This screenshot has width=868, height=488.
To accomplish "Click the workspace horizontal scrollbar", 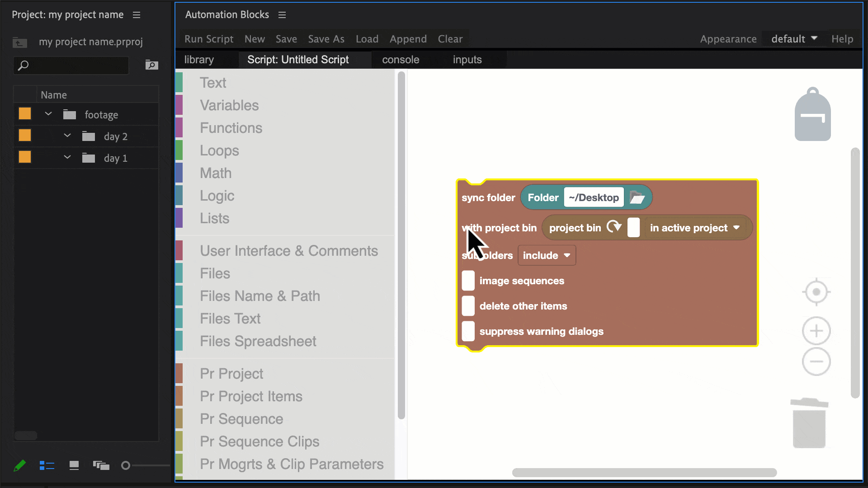I will pos(644,473).
